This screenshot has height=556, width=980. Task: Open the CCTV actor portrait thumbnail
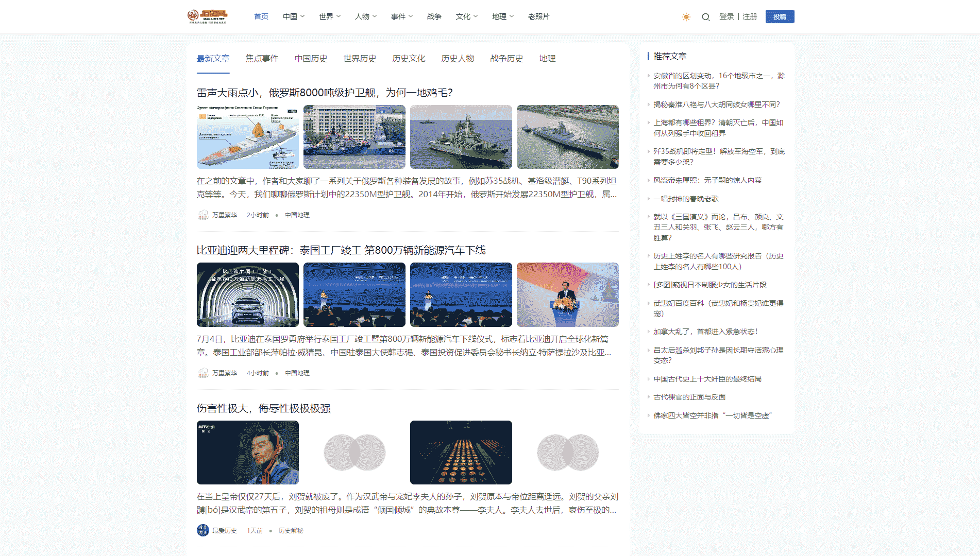tap(248, 453)
